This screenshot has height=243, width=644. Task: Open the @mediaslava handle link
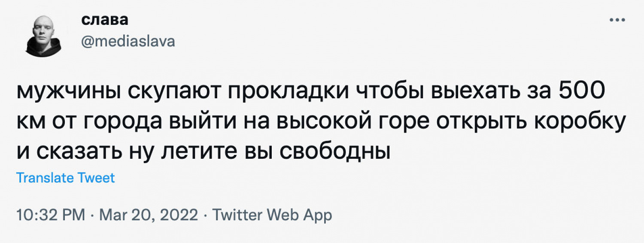click(128, 42)
